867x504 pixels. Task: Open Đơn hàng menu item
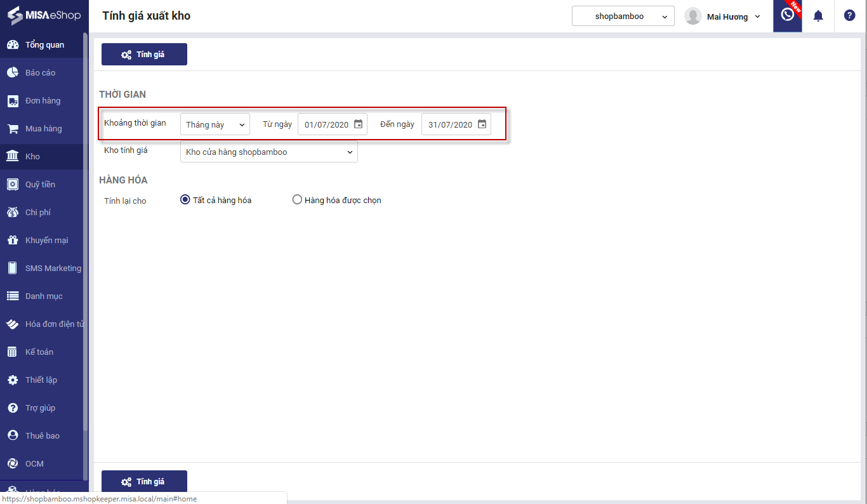point(43,101)
